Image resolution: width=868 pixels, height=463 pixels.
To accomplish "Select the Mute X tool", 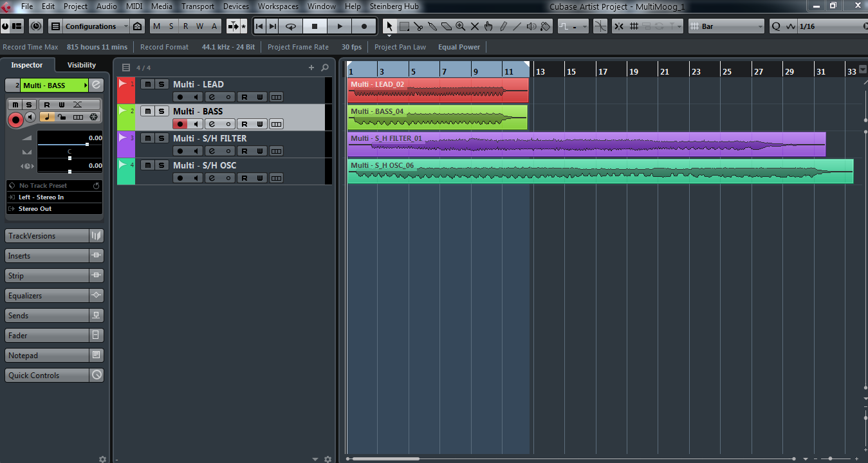I will (x=475, y=26).
